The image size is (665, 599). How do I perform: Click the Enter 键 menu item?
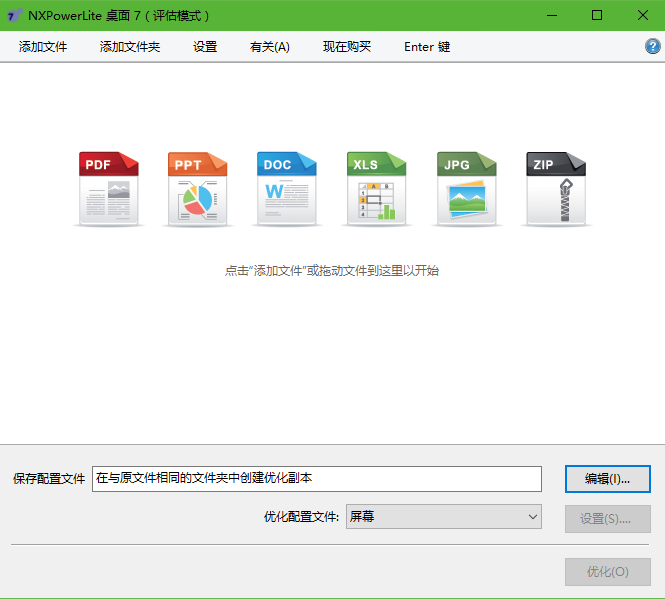pyautogui.click(x=427, y=47)
